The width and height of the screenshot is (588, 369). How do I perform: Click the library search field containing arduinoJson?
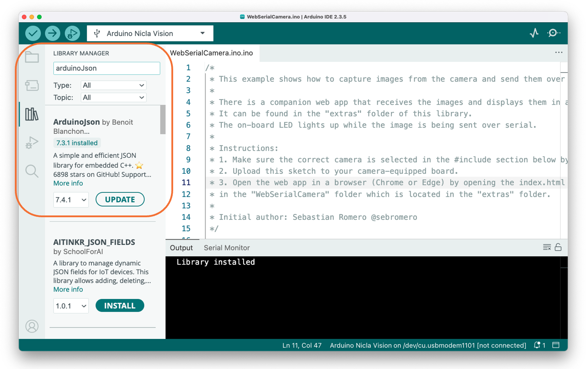106,68
